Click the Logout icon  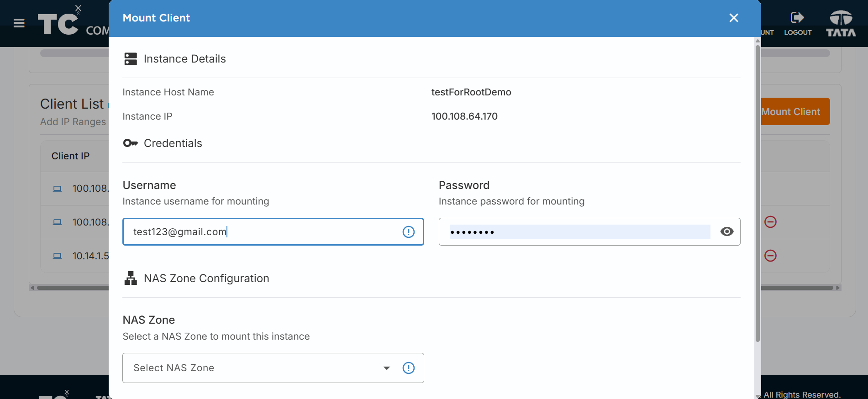(797, 18)
